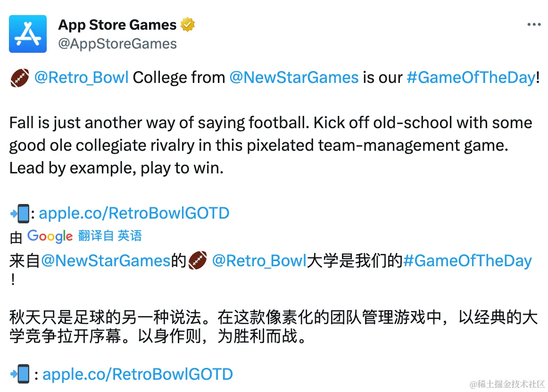Open the three-dot more options menu
This screenshot has width=548, height=392.
(x=534, y=25)
